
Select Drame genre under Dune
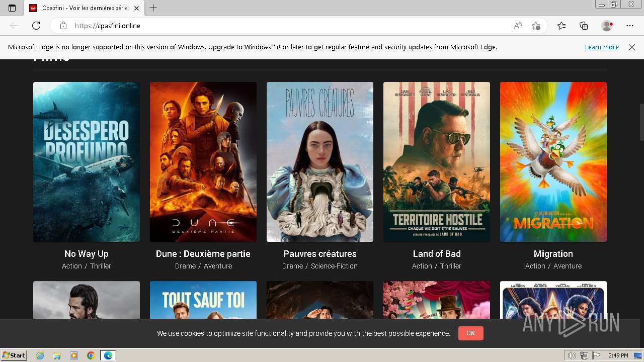(185, 266)
